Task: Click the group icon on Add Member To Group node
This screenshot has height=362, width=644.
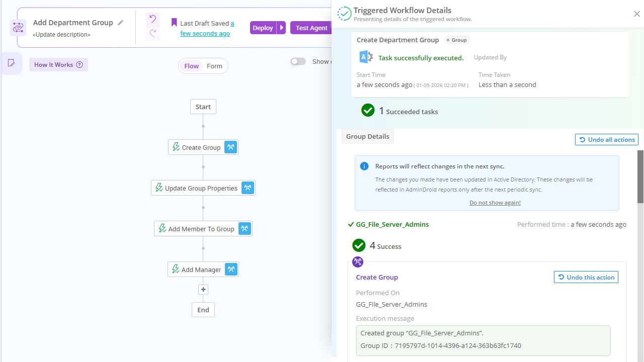Action: click(x=245, y=229)
